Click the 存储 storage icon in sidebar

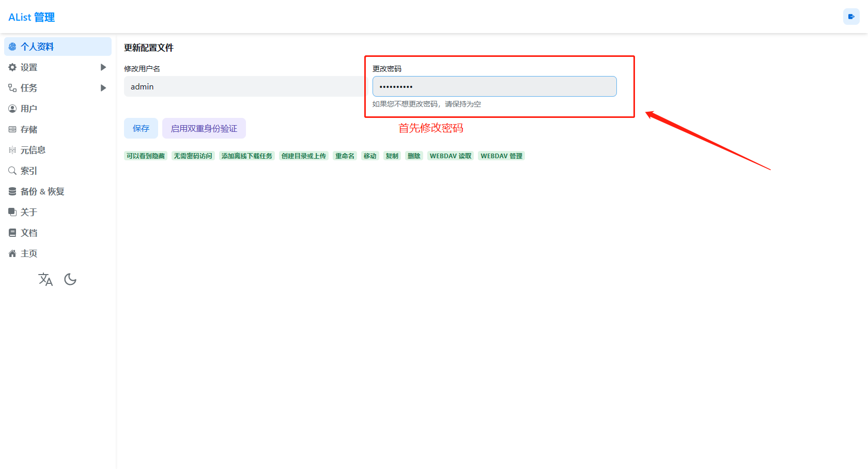pyautogui.click(x=12, y=129)
